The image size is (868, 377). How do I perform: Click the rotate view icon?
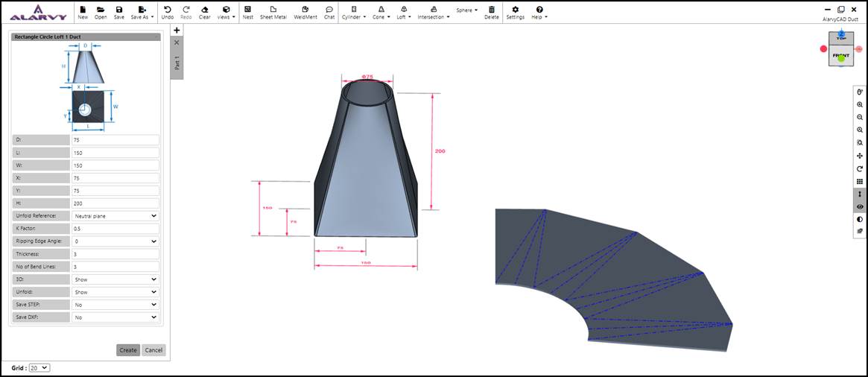pyautogui.click(x=860, y=169)
